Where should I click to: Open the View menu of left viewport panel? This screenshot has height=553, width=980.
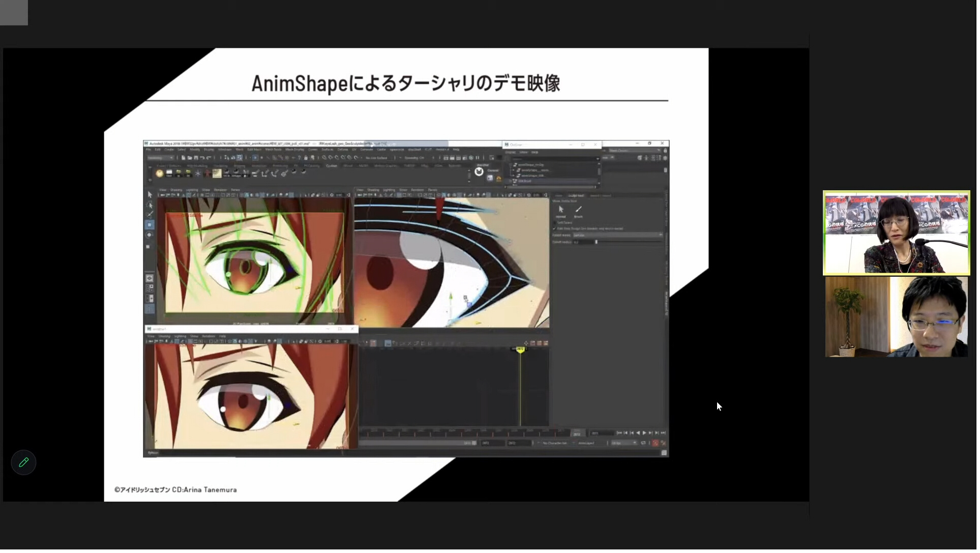tap(163, 190)
